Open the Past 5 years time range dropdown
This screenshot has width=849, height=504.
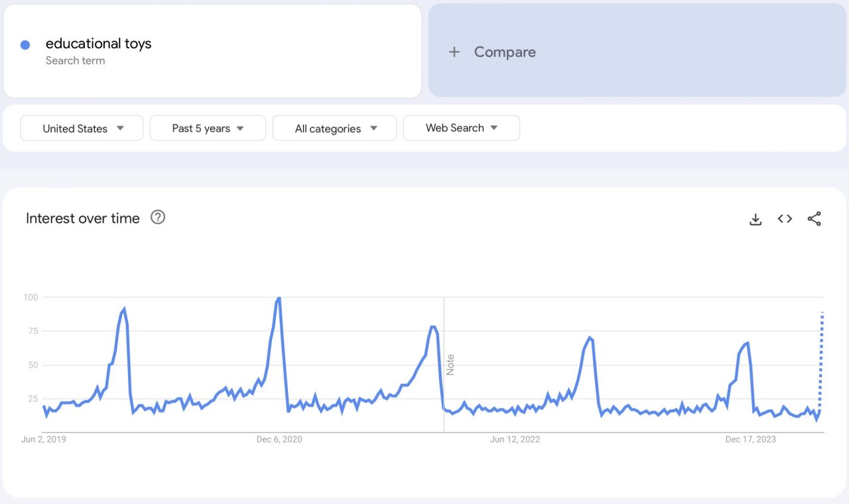(x=208, y=128)
